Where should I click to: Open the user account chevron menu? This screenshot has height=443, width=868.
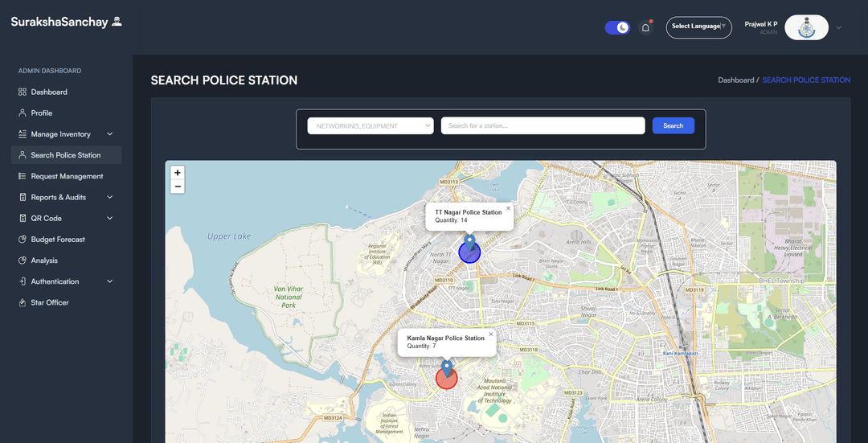coord(838,27)
